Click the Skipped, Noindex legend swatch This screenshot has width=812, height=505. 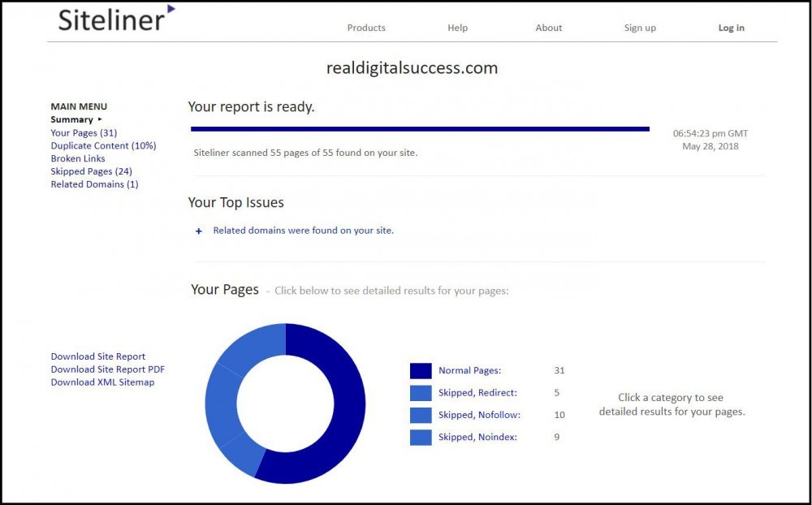click(421, 438)
